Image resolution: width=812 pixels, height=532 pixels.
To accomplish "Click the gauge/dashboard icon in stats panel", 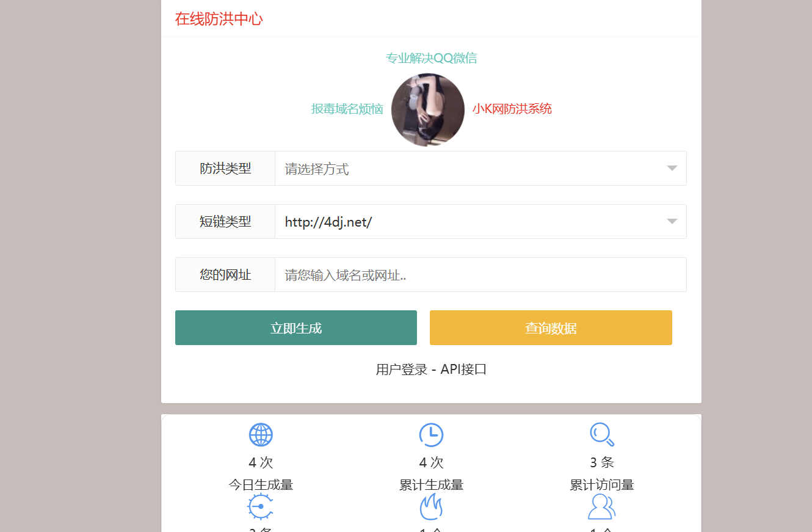I will point(261,507).
